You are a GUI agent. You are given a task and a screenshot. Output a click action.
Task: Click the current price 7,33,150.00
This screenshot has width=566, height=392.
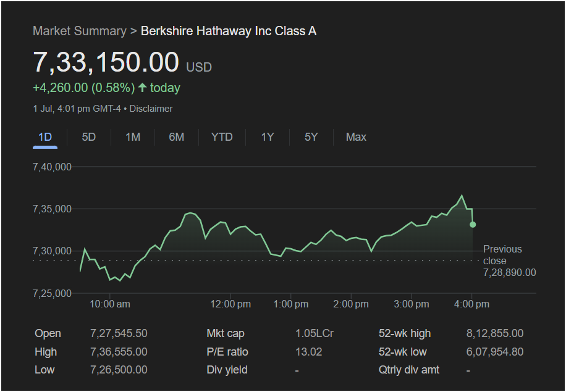click(106, 62)
